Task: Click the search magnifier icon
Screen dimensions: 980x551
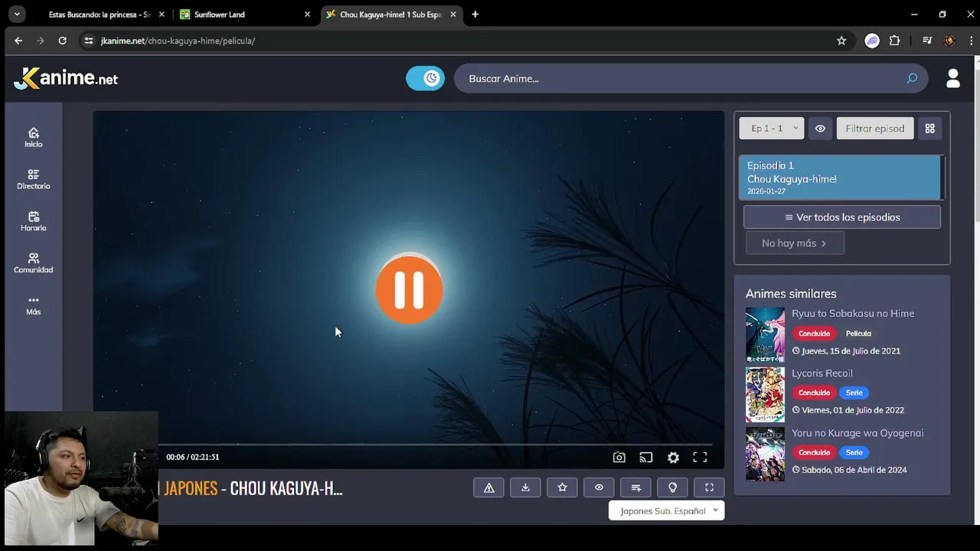Action: 912,78
